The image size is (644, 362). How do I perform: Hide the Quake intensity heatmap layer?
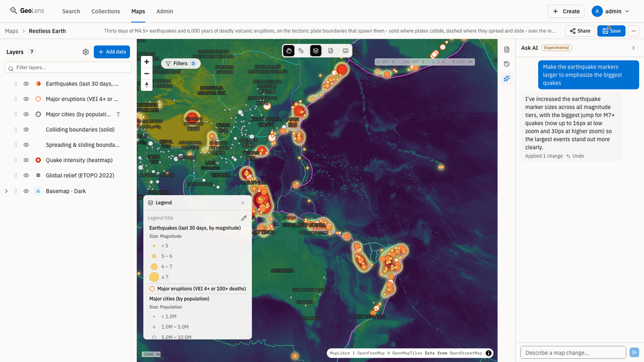tap(26, 160)
